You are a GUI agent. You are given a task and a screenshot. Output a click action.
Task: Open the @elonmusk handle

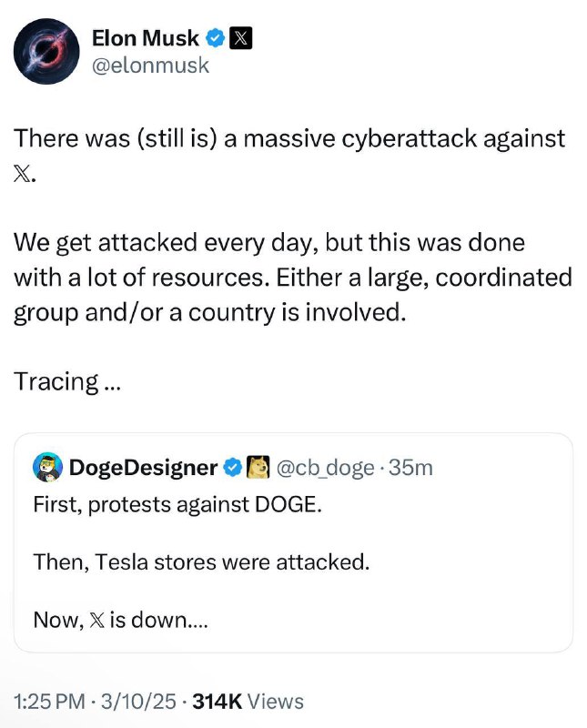point(150,65)
